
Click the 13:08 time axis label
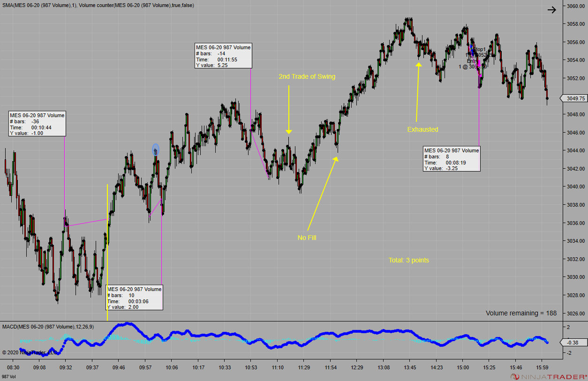pyautogui.click(x=384, y=367)
